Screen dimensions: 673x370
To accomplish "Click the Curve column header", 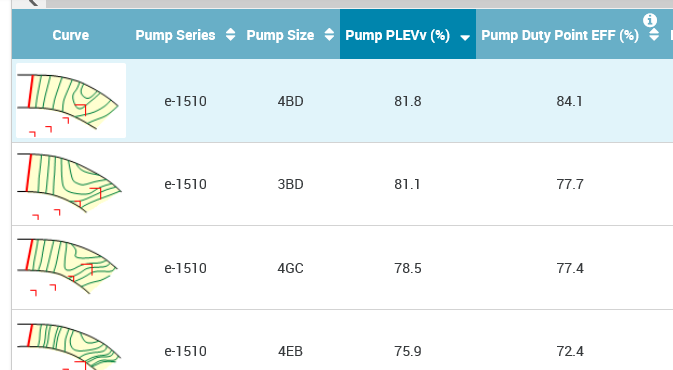I will 71,35.
